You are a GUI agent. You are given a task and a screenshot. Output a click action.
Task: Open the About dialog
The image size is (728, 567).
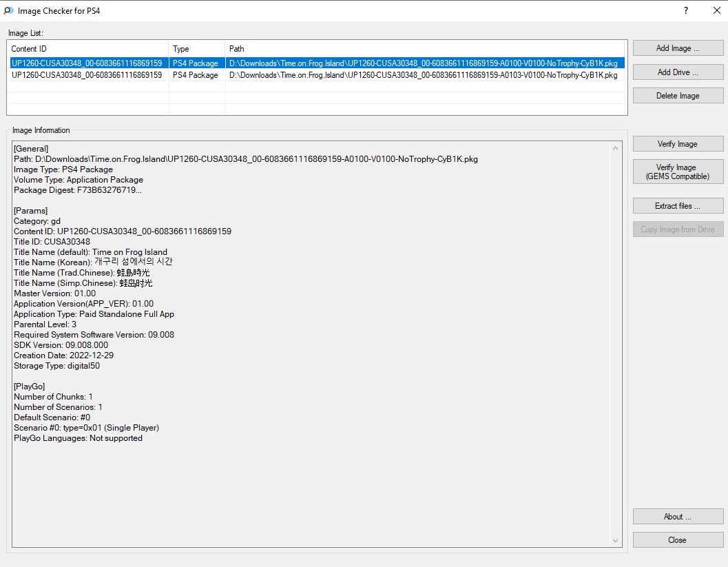point(678,517)
